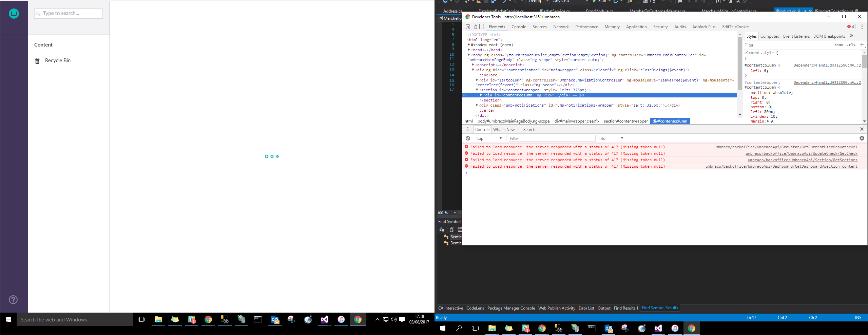Click the Umbraco search input
Viewport: 868px width, 335px height.
69,14
